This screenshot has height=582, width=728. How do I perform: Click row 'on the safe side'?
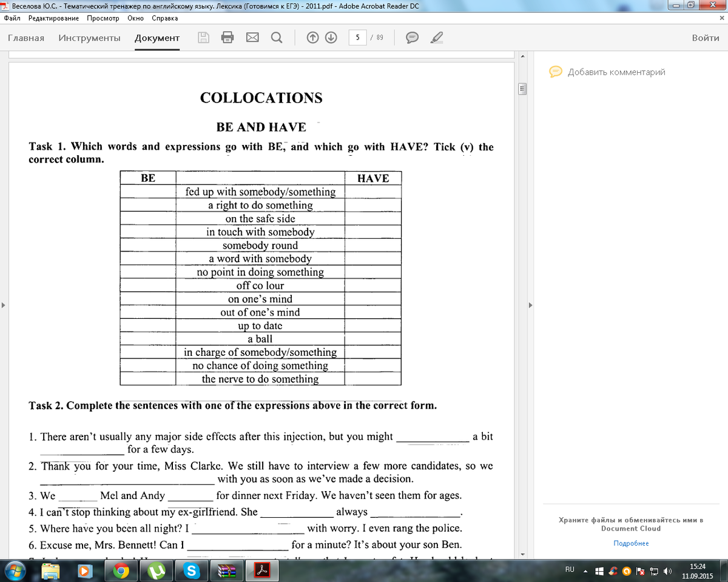[260, 218]
